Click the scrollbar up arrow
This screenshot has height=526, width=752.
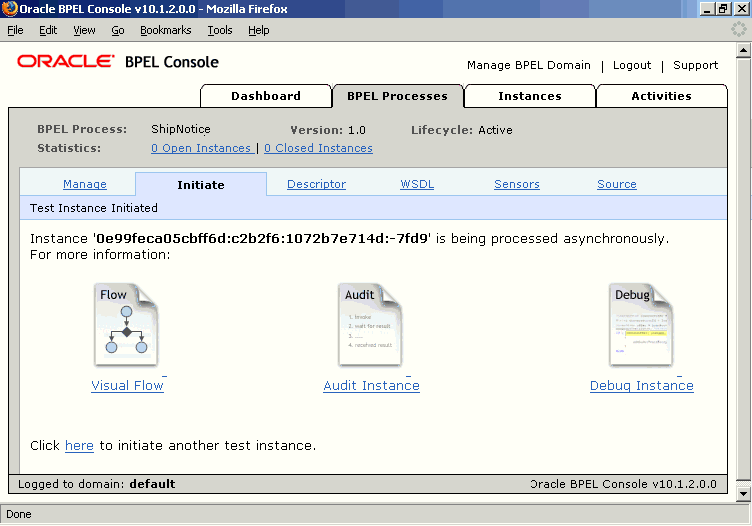[743, 50]
